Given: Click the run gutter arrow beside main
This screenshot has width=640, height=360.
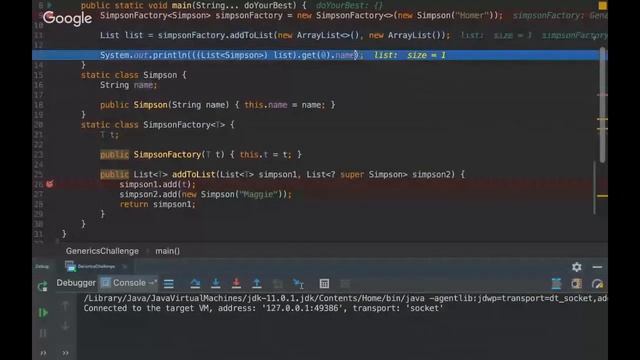Looking at the screenshot, I should pos(50,5).
